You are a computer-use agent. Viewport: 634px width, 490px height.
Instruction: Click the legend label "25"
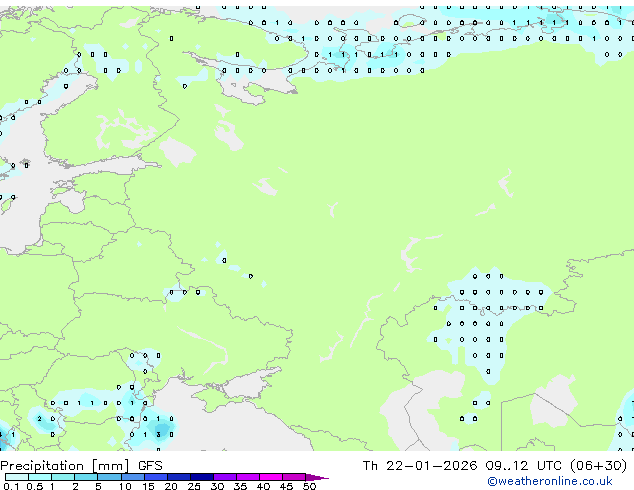[x=194, y=486]
